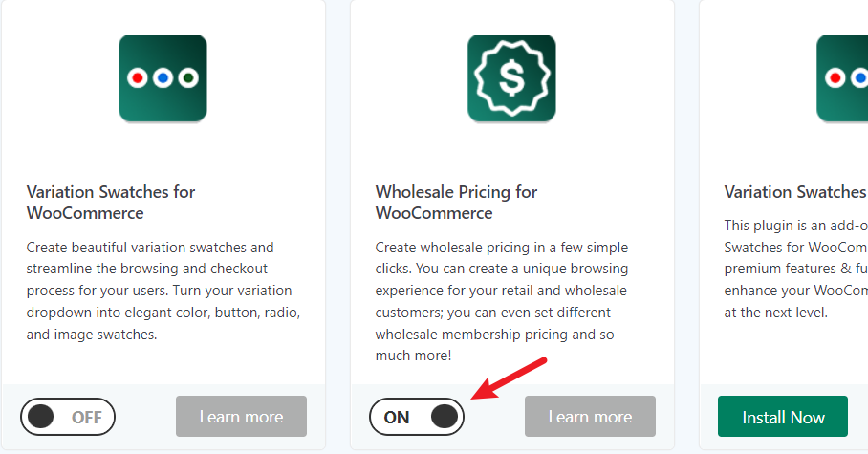Enable the Variation Swatches OFF toggle
This screenshot has height=454, width=868.
[68, 417]
